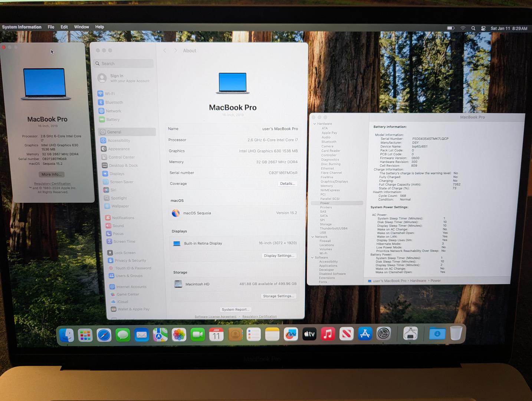Go back in System Settings
Image resolution: width=532 pixels, height=401 pixels.
coord(165,50)
